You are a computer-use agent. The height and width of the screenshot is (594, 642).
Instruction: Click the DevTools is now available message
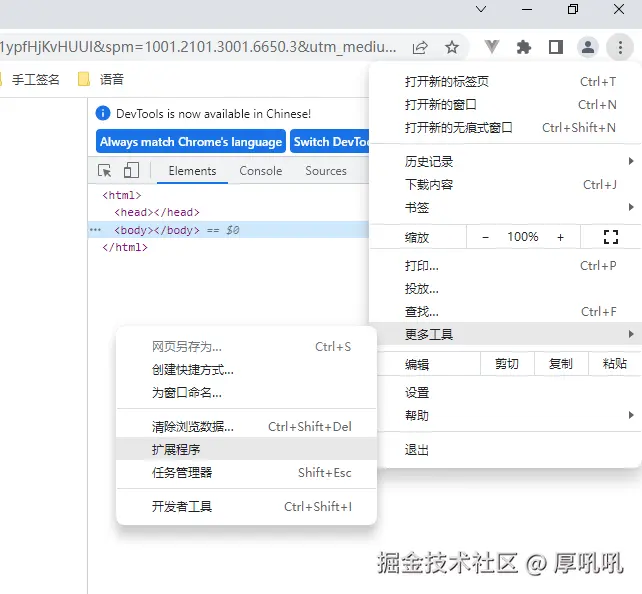(213, 113)
